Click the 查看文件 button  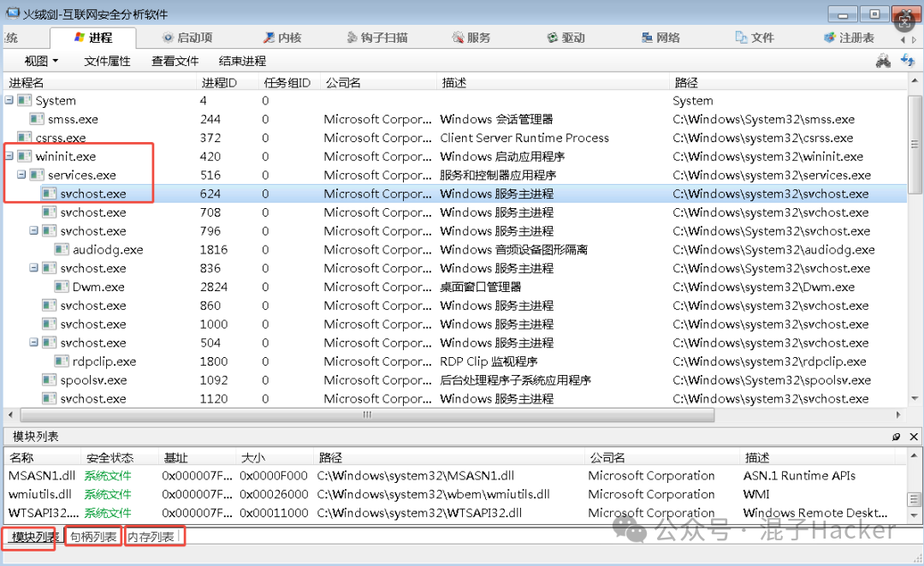pyautogui.click(x=176, y=61)
